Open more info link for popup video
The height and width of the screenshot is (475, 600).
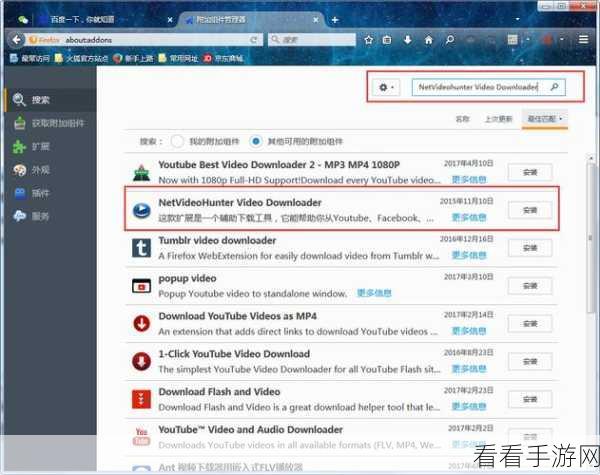374,293
